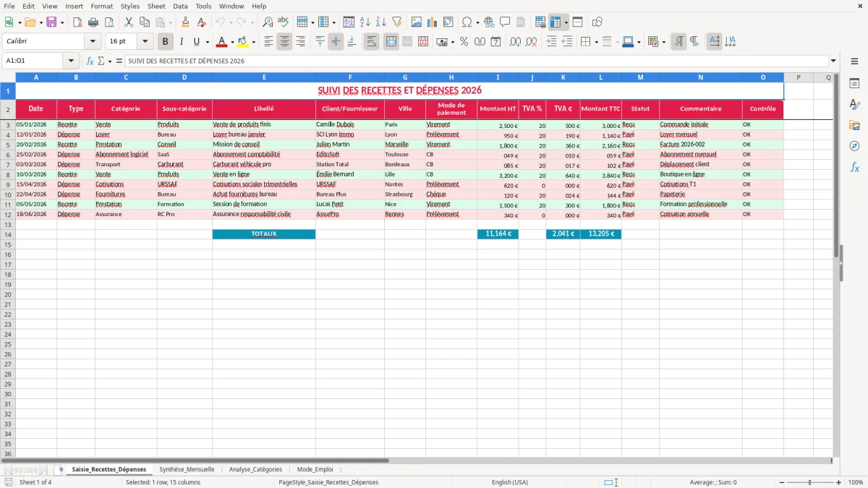
Task: Click the Font Color red swatch
Action: click(222, 42)
